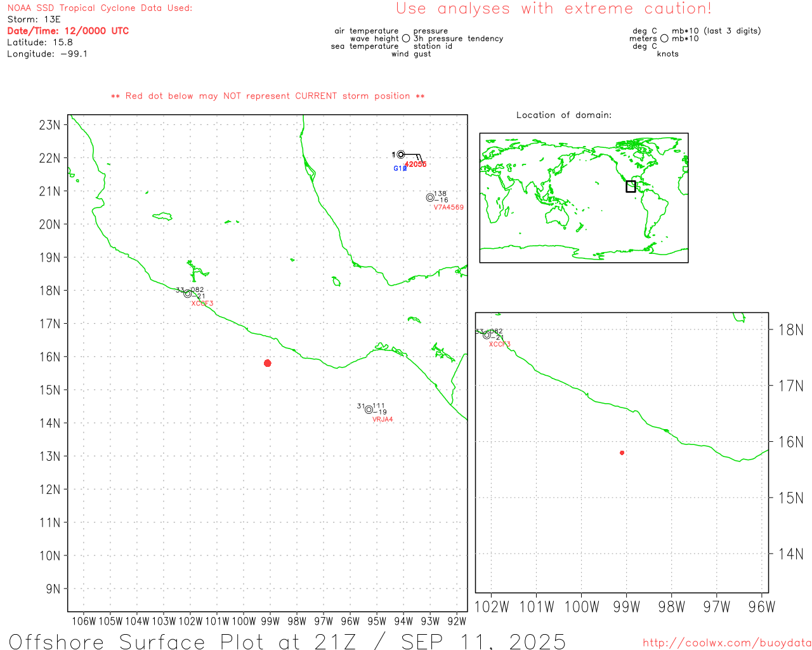
Task: Click legend circle beside meters units label
Action: pos(664,38)
